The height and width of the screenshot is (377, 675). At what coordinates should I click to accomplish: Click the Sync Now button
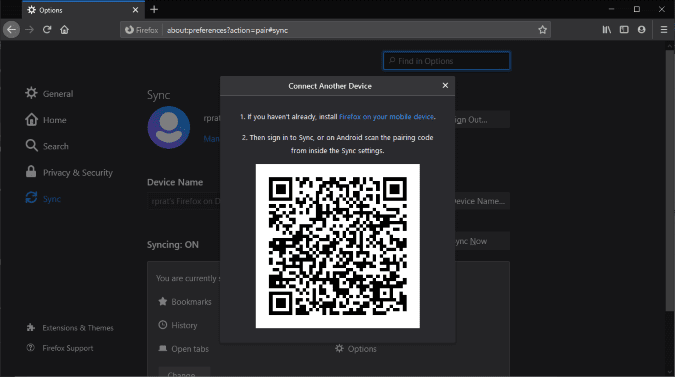(482, 241)
